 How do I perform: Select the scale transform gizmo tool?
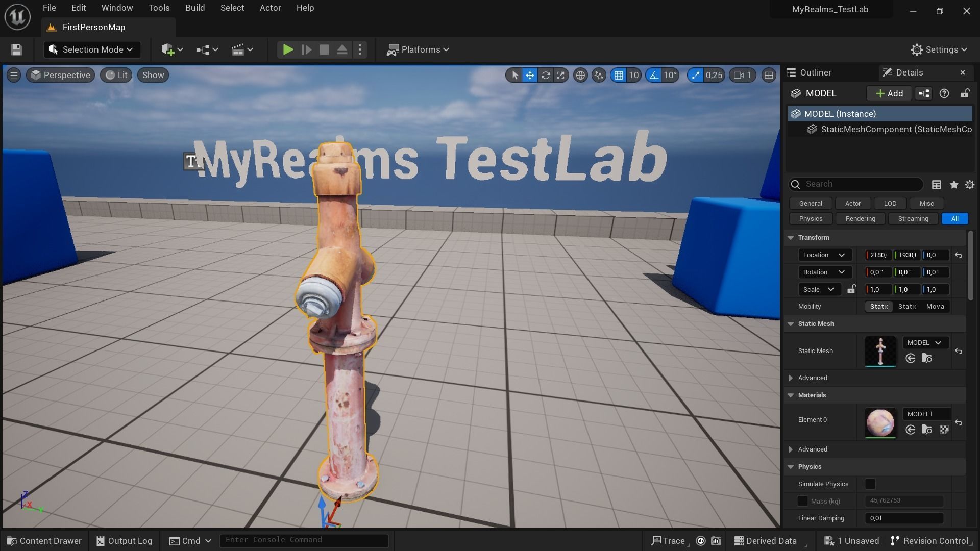click(x=560, y=76)
